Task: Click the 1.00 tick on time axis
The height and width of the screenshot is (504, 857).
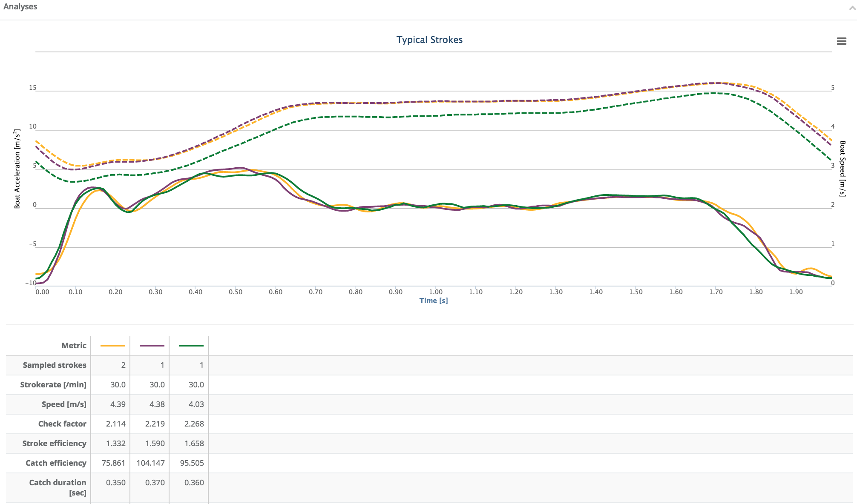Action: point(435,292)
